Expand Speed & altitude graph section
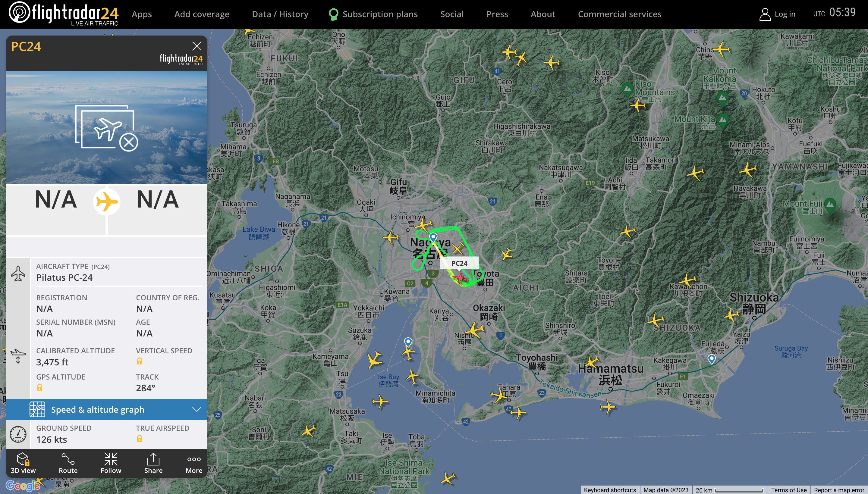 (x=107, y=410)
